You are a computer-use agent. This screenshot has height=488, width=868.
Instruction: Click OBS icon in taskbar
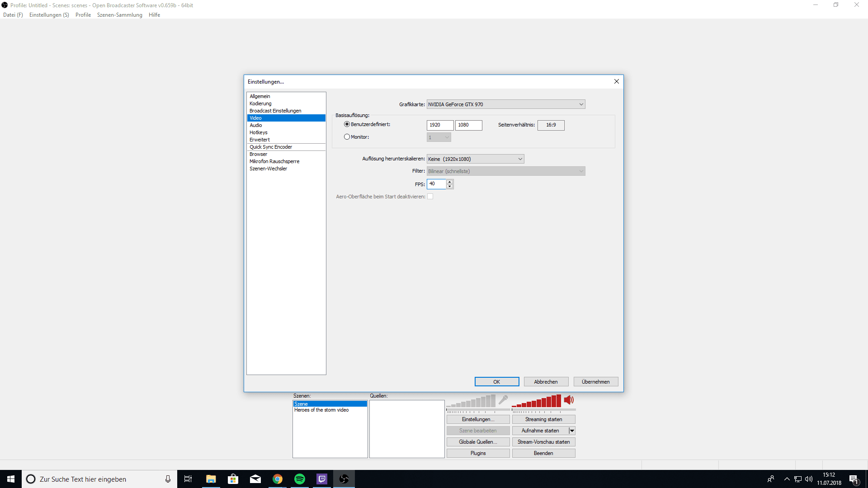click(x=344, y=479)
